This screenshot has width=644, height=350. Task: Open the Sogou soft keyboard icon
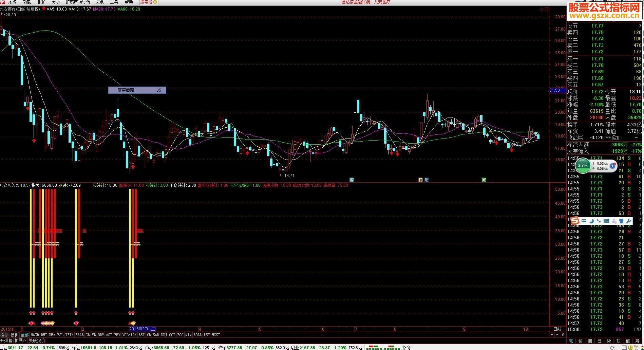coord(606,221)
